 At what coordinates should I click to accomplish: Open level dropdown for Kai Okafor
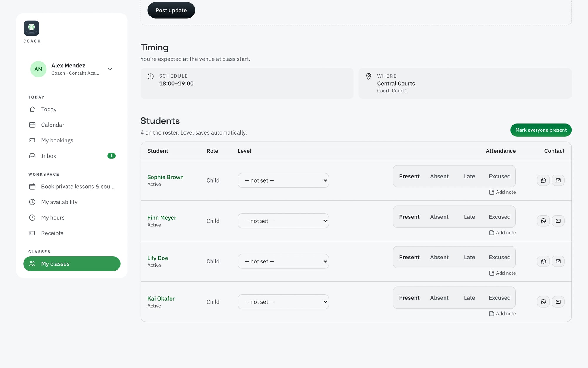point(283,302)
